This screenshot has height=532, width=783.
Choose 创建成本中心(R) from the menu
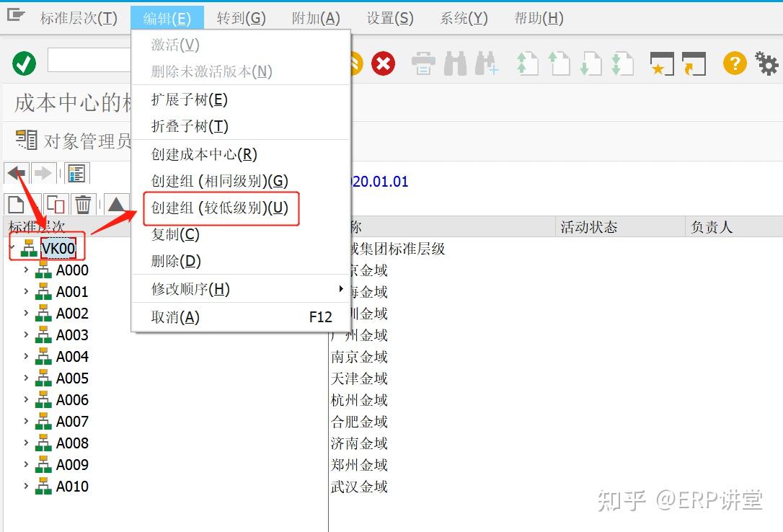pyautogui.click(x=204, y=154)
